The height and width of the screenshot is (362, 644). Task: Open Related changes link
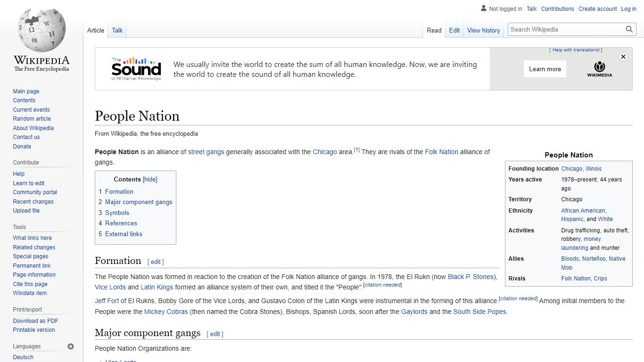coord(34,247)
